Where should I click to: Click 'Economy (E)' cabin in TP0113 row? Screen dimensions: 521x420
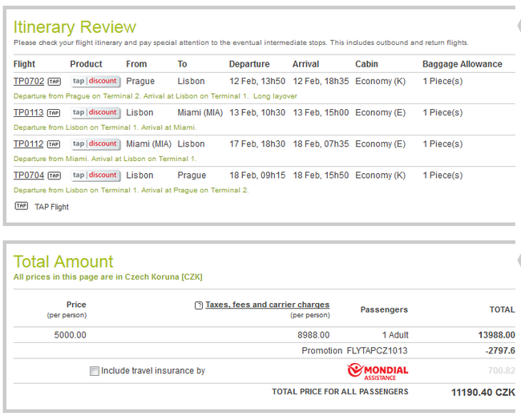(381, 113)
